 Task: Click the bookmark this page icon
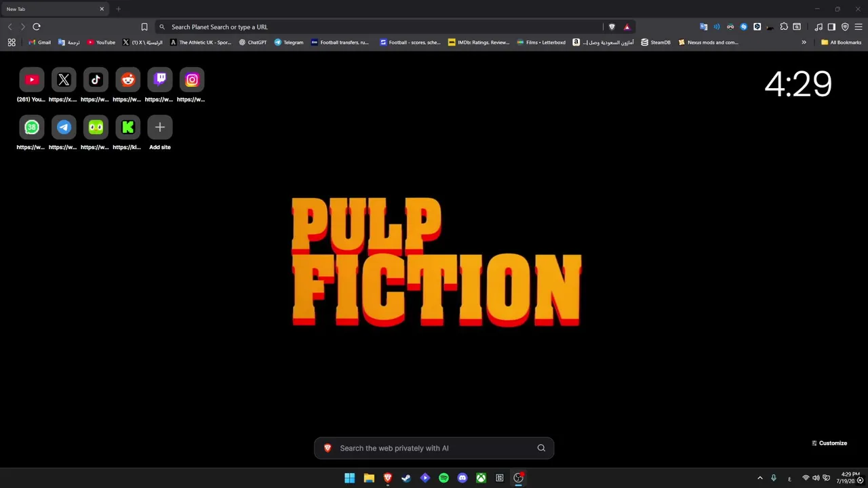pyautogui.click(x=144, y=27)
